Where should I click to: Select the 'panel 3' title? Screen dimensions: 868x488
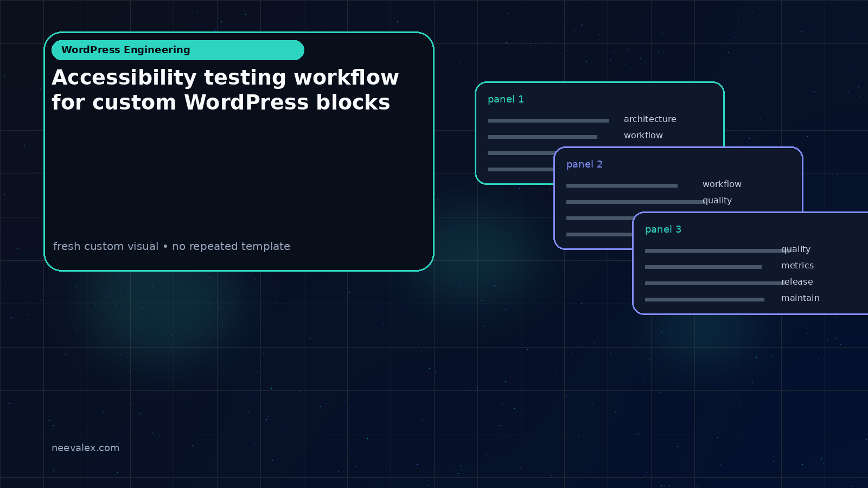click(x=663, y=229)
